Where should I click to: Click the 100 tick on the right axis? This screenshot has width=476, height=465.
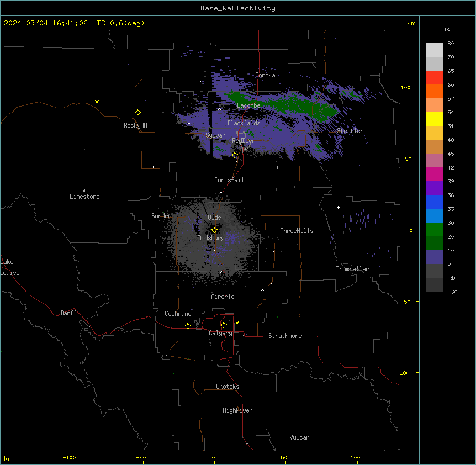point(405,87)
